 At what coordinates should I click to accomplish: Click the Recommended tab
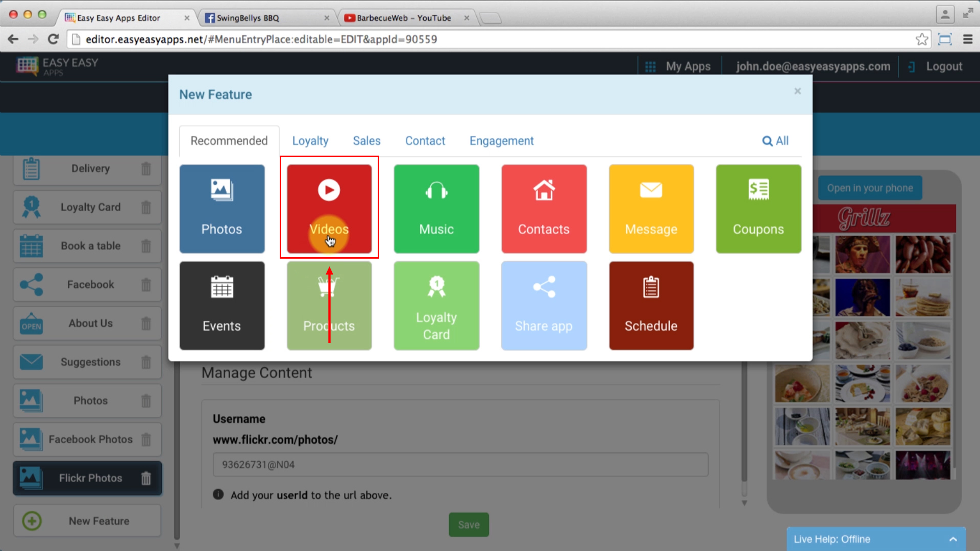tap(229, 141)
